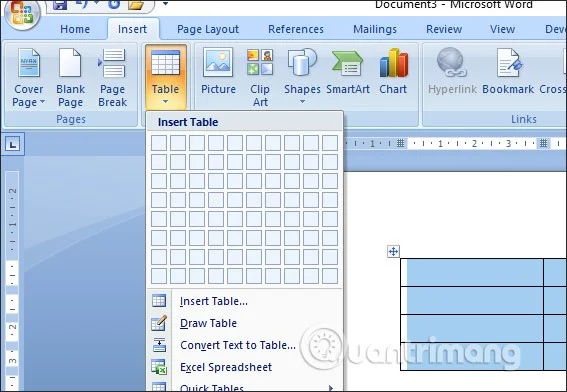567x392 pixels.
Task: Insert a Page Break
Action: tap(112, 77)
